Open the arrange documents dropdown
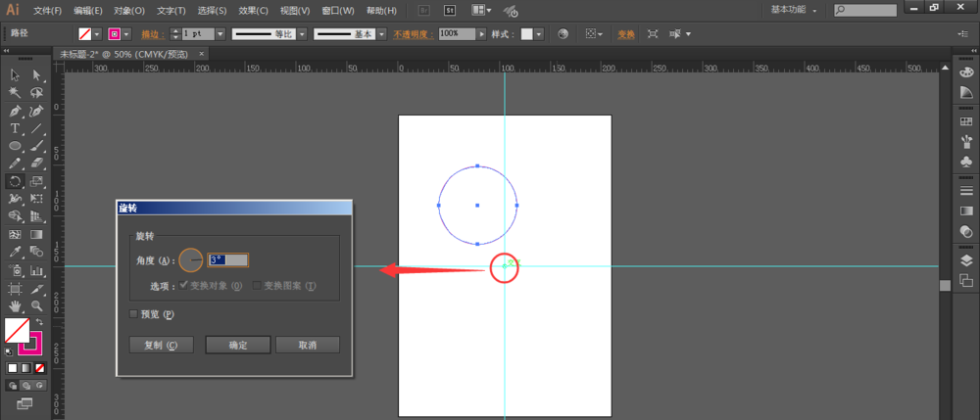 pyautogui.click(x=481, y=10)
